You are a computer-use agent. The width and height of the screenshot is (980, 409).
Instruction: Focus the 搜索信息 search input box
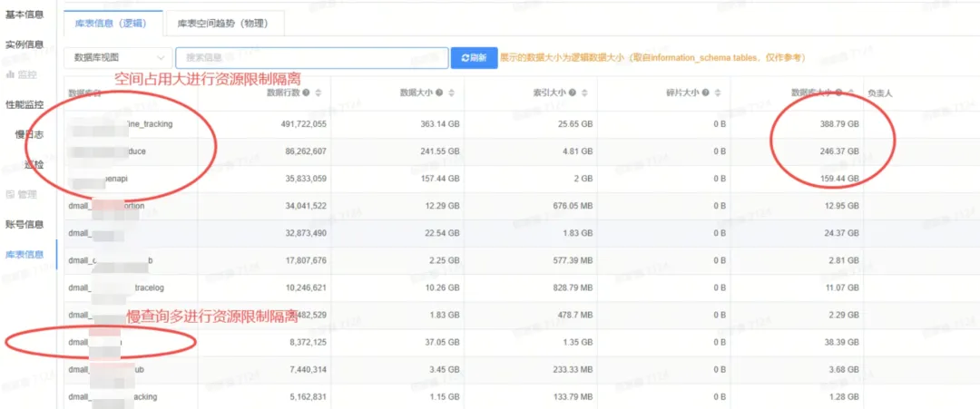(311, 58)
